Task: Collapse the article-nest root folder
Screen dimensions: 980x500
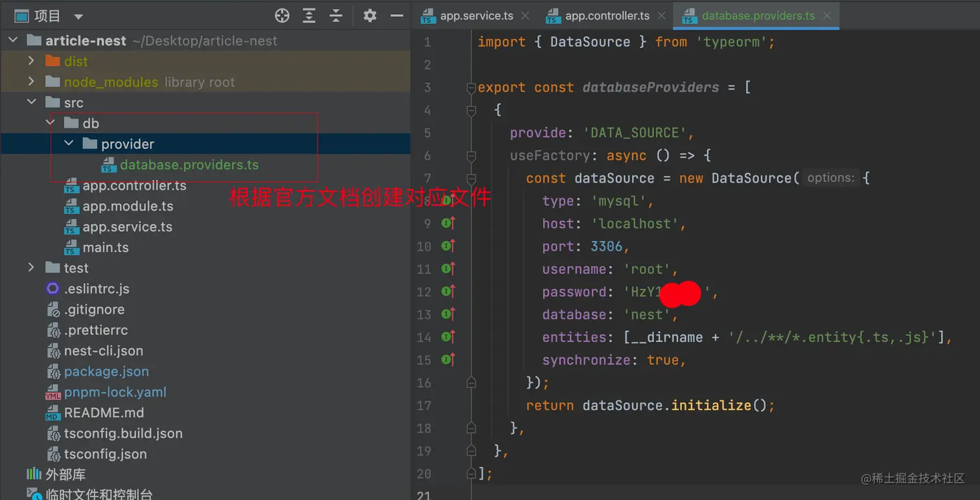Action: coord(13,40)
